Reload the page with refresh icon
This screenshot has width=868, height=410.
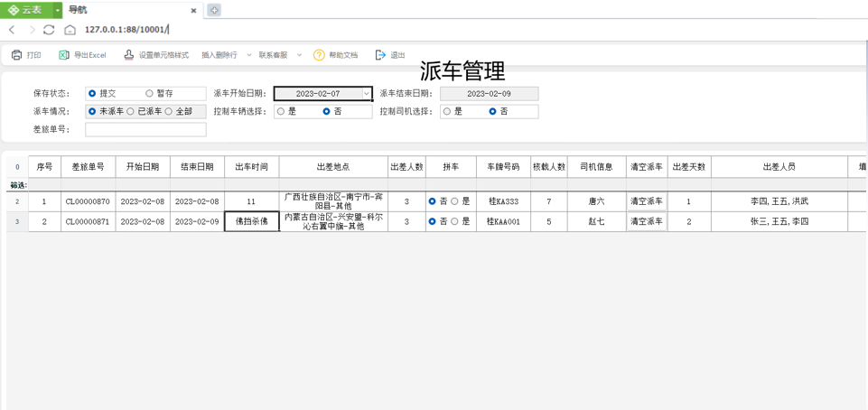tap(49, 30)
